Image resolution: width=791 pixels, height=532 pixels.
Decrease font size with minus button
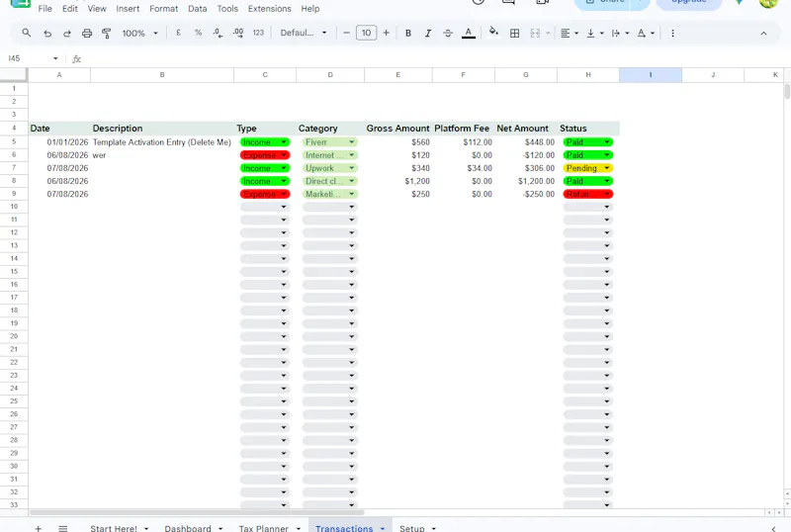(x=346, y=33)
